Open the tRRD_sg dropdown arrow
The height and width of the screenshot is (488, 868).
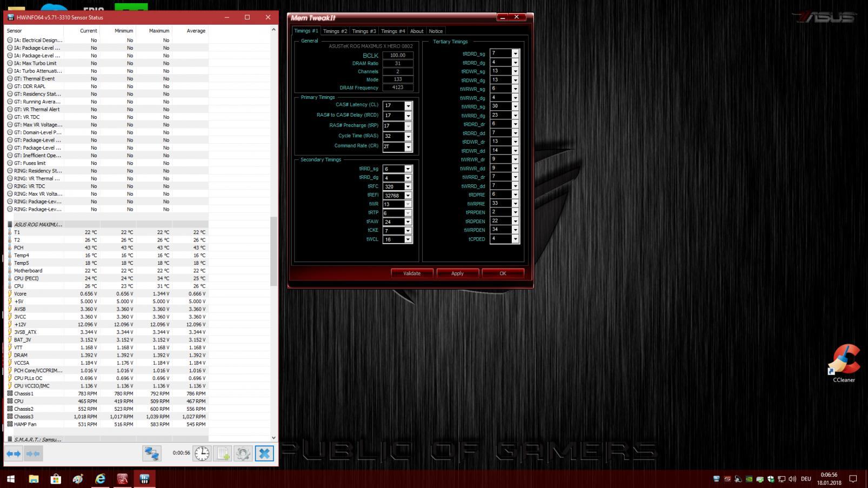408,169
